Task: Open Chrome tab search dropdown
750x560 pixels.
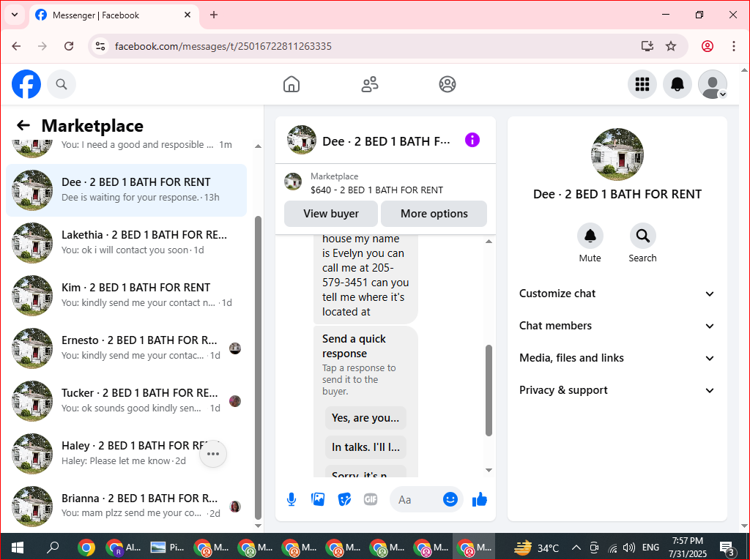Action: 15,15
